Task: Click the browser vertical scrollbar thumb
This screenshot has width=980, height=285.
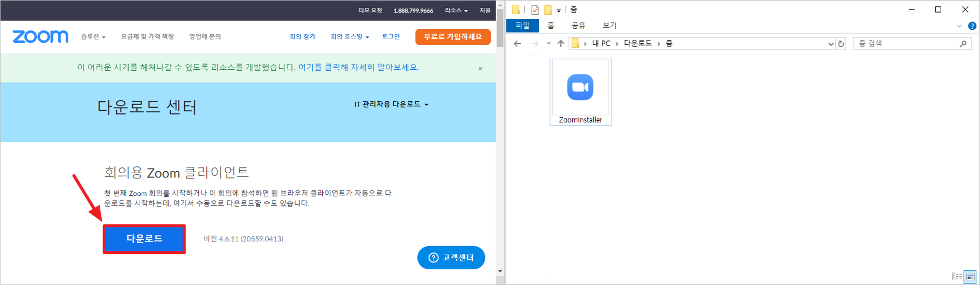Action: coord(500,29)
